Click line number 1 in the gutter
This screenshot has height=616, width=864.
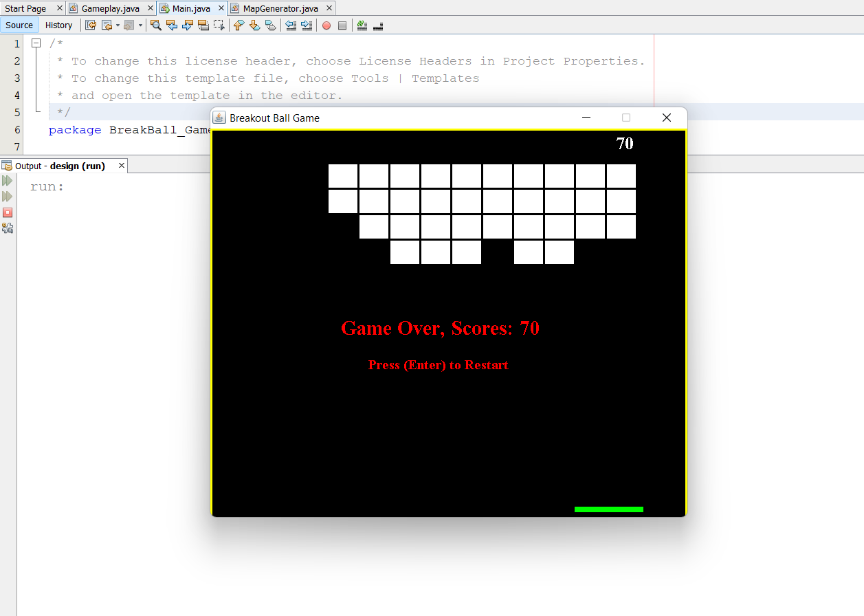[x=16, y=44]
